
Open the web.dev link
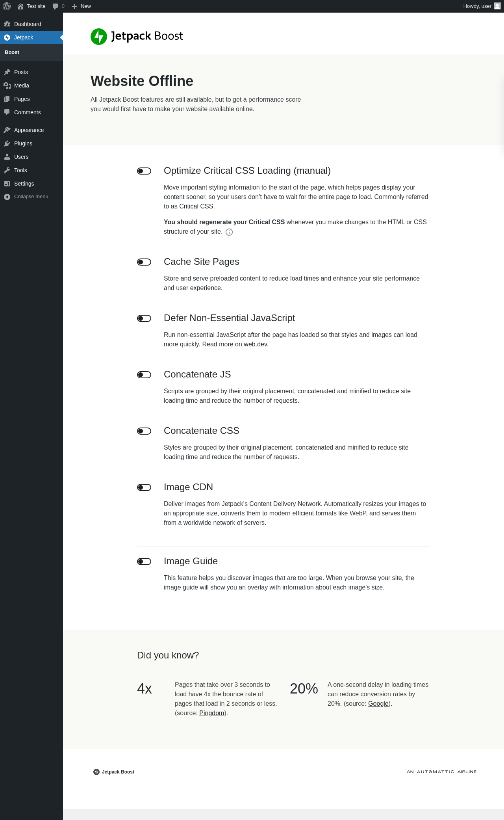pyautogui.click(x=255, y=344)
